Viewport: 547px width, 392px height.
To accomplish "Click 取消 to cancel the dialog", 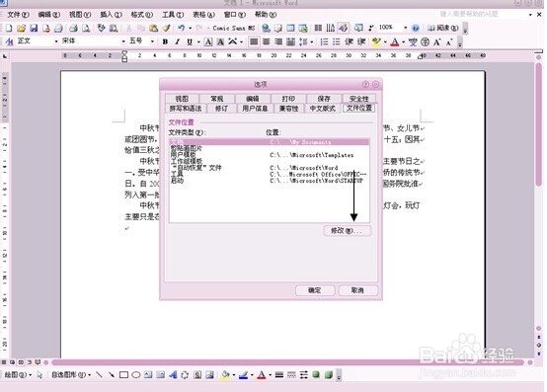I will click(x=357, y=290).
